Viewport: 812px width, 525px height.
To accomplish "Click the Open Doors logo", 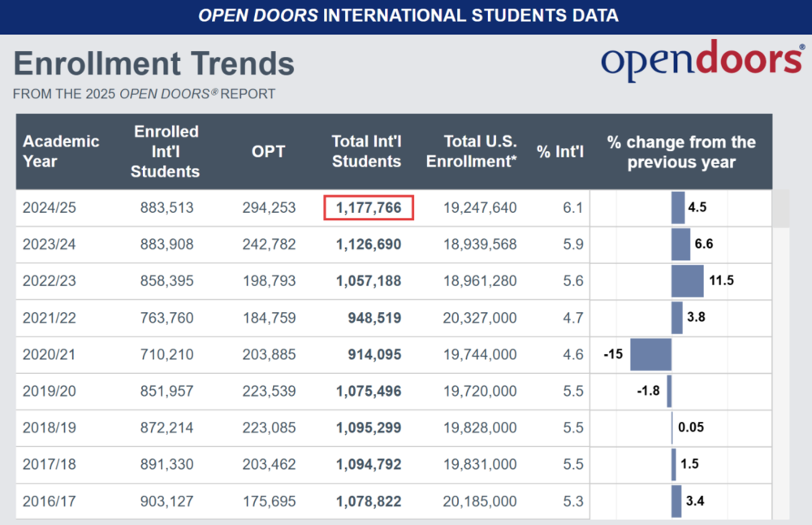I will point(702,62).
